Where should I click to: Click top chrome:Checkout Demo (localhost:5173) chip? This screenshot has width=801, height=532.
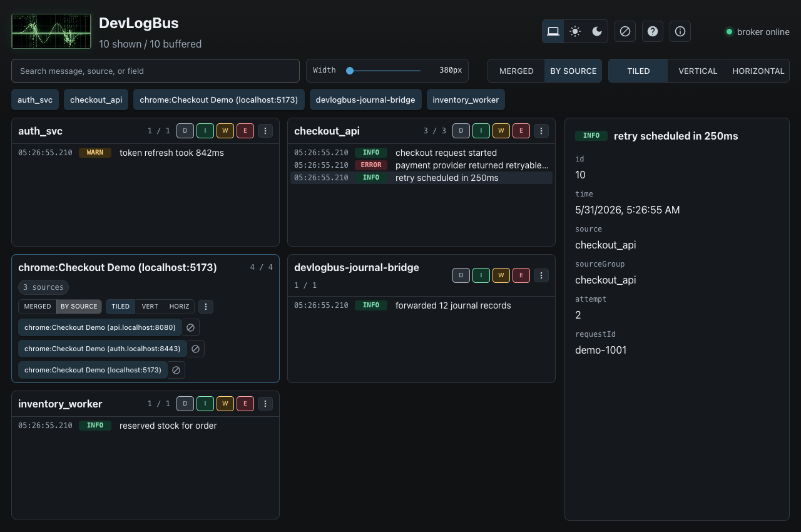click(218, 100)
